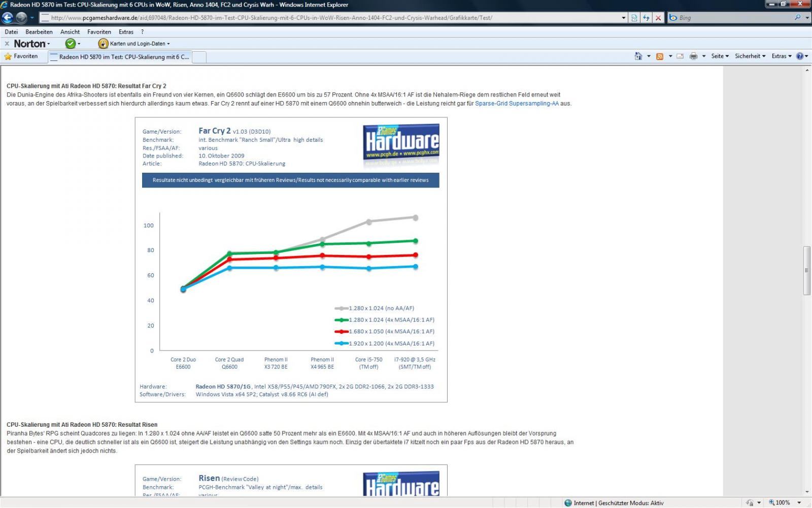Image resolution: width=812 pixels, height=508 pixels.
Task: Open the search provider dropdown arrow
Action: (807, 18)
